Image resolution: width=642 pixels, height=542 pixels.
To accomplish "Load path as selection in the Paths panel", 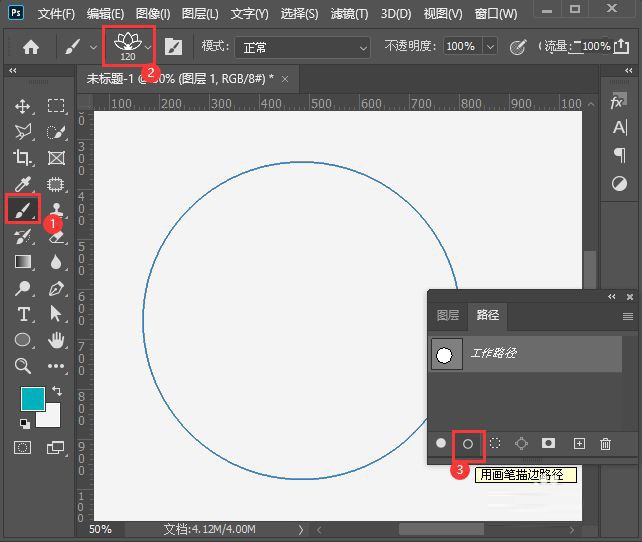I will pyautogui.click(x=494, y=443).
